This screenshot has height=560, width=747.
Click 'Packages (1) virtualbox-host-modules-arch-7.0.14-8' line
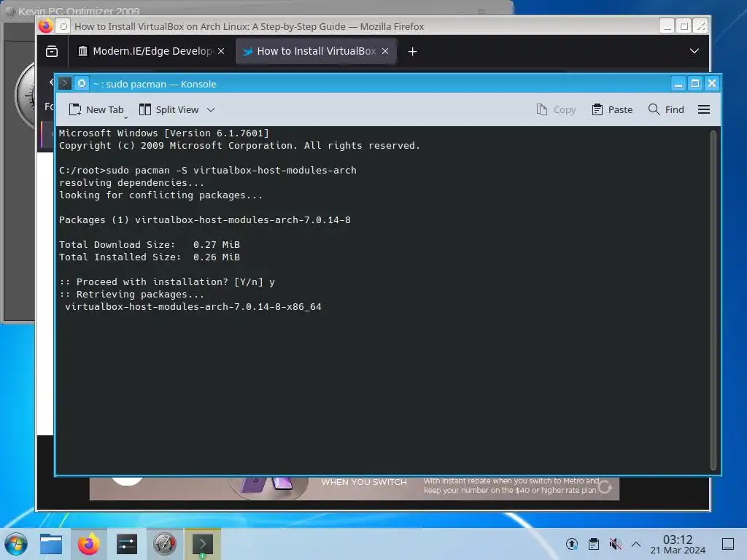point(205,220)
